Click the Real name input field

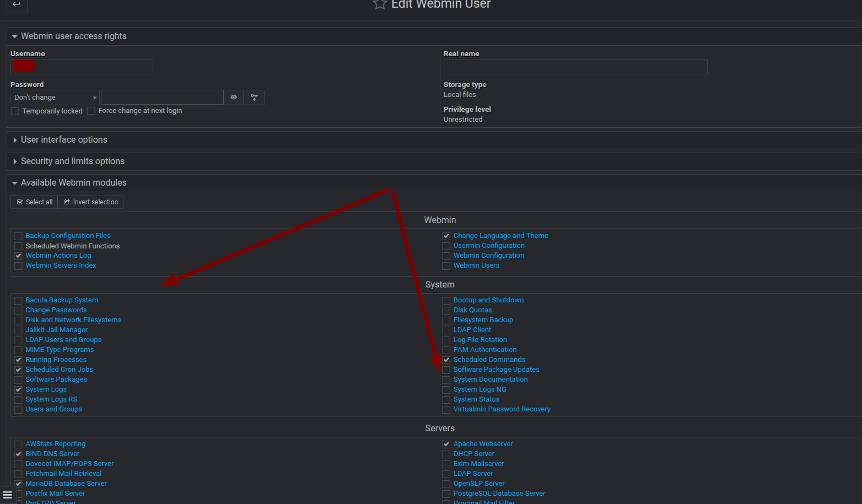click(x=575, y=67)
